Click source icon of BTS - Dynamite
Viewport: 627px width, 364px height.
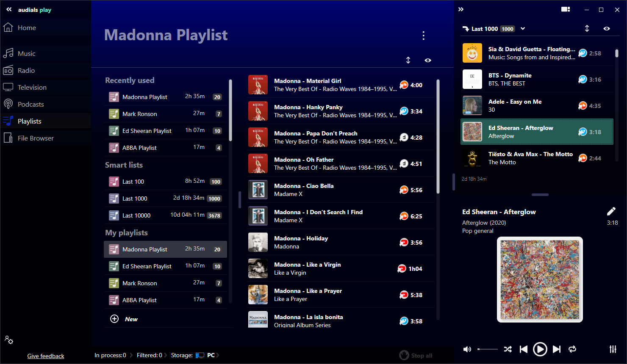click(x=583, y=79)
